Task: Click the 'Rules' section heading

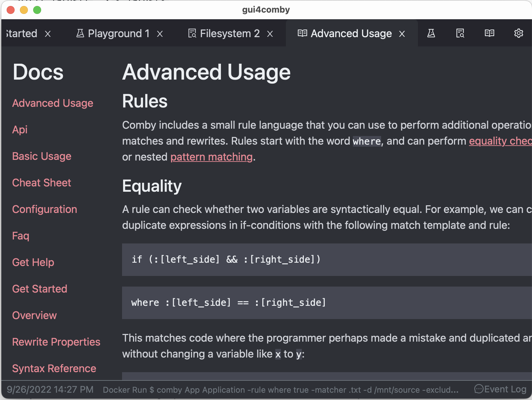Action: click(x=145, y=101)
